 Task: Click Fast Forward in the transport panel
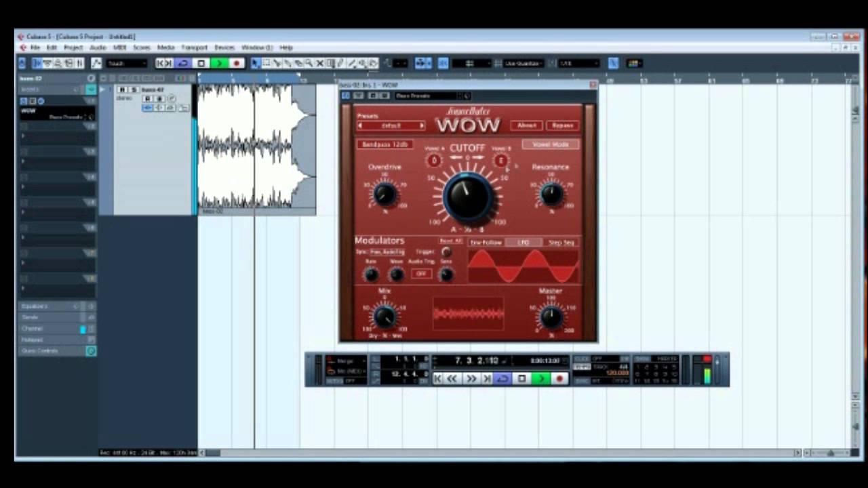pos(471,379)
